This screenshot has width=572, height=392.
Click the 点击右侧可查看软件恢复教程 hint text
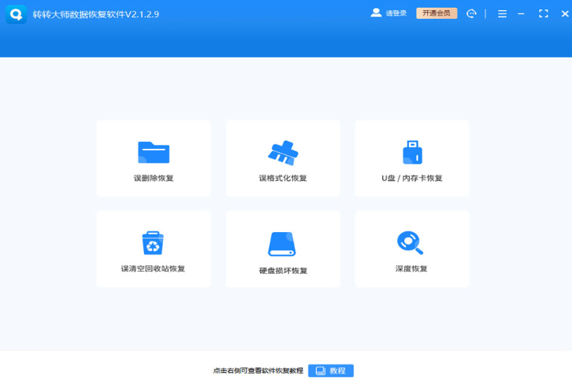(x=258, y=371)
